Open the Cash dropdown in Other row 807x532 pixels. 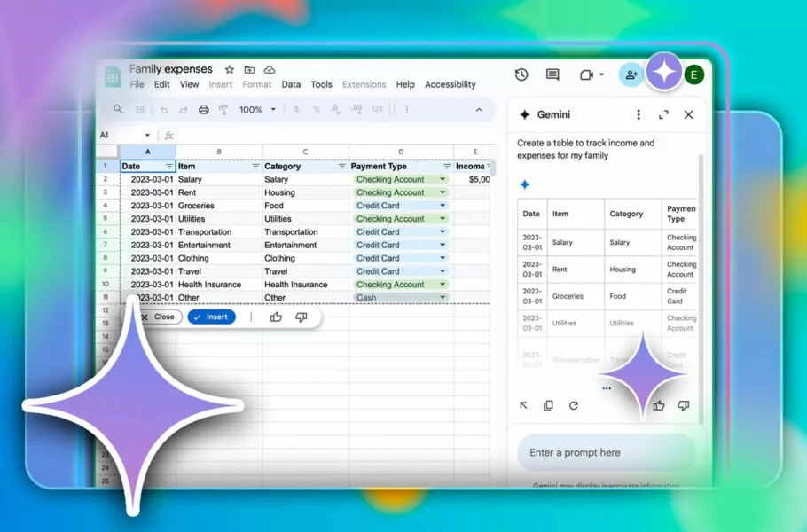click(x=443, y=297)
